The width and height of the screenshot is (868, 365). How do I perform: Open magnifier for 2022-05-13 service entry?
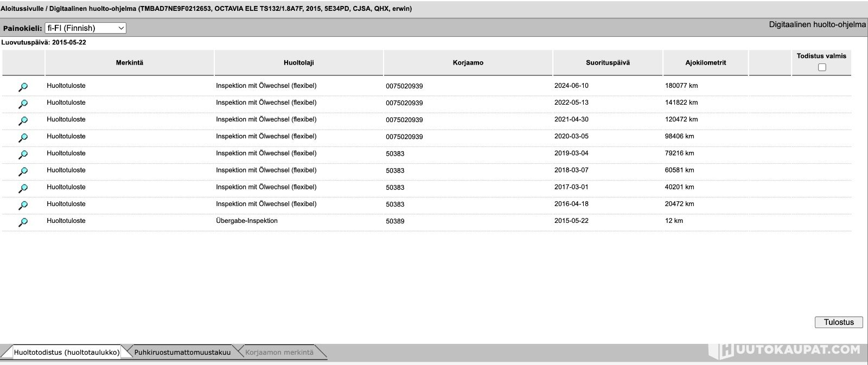(x=23, y=104)
